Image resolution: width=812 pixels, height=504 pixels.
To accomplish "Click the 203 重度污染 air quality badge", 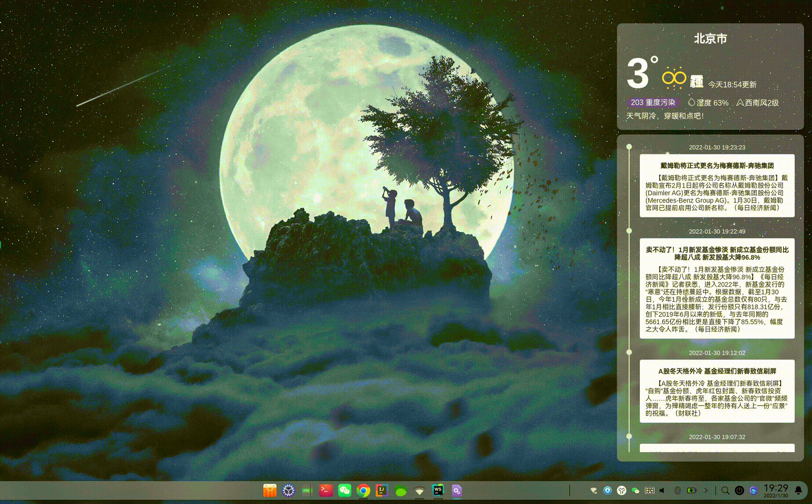I will click(x=653, y=102).
